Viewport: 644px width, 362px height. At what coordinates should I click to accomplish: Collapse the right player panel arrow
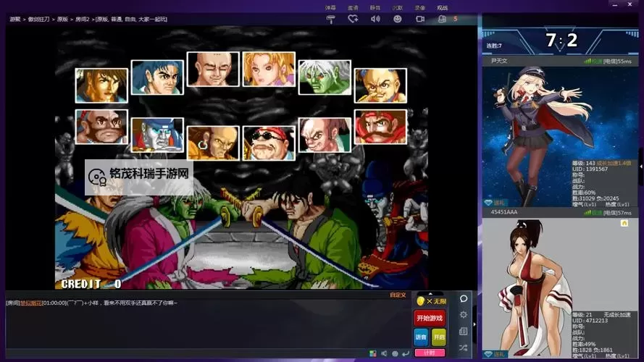[x=640, y=167]
